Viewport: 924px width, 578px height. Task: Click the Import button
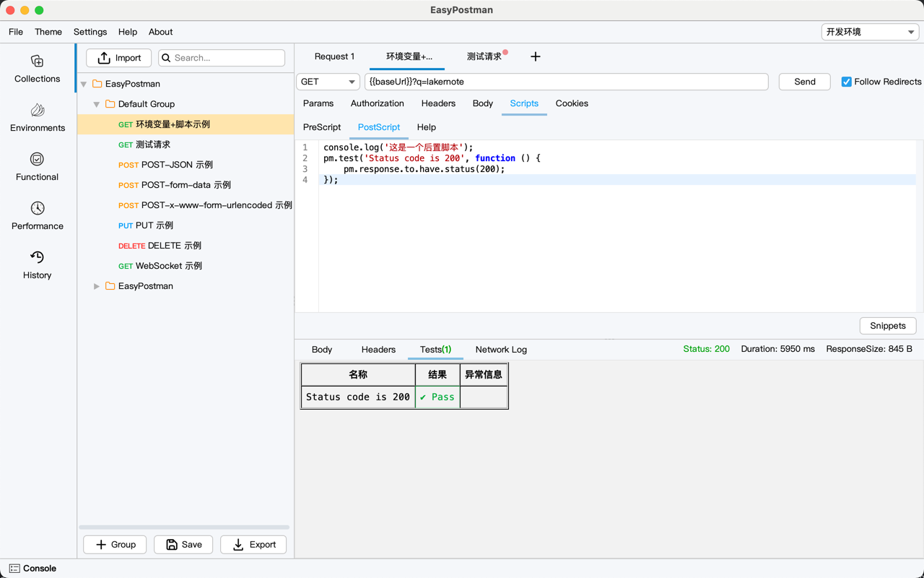119,58
